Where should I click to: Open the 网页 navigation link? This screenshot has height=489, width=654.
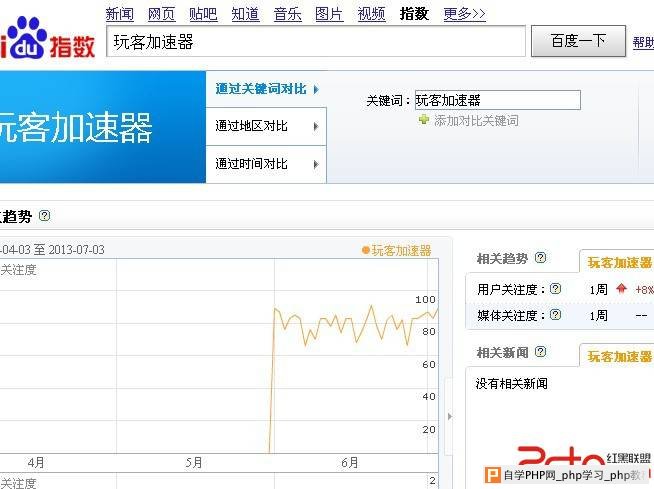click(161, 14)
